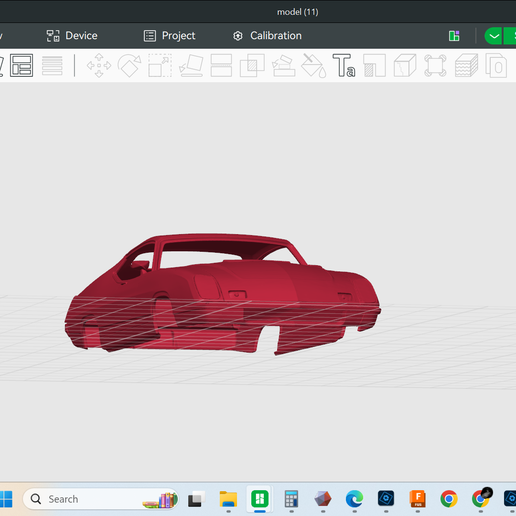Viewport: 516px width, 516px height.
Task: Open the Seam Painting cracked-cube tool
Action: (x=405, y=65)
